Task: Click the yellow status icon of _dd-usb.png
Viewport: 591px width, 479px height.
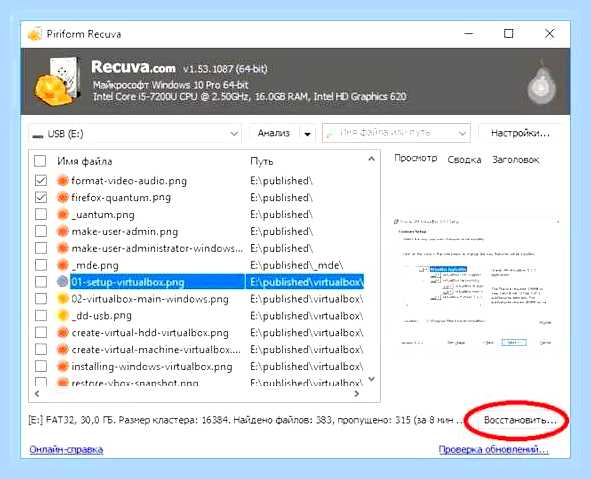Action: tap(63, 315)
